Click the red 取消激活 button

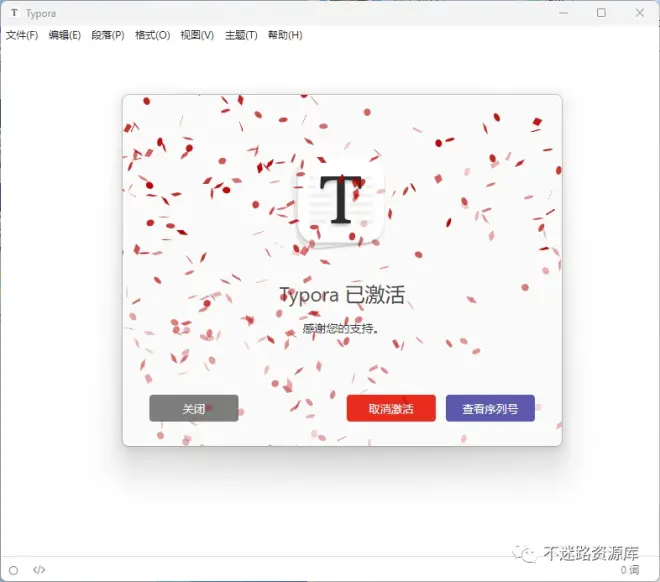click(x=391, y=408)
